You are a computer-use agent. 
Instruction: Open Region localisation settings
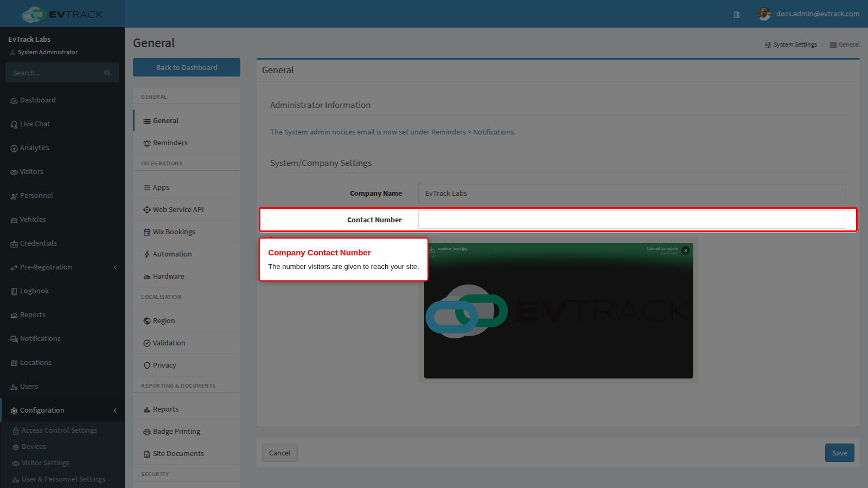pyautogui.click(x=187, y=321)
